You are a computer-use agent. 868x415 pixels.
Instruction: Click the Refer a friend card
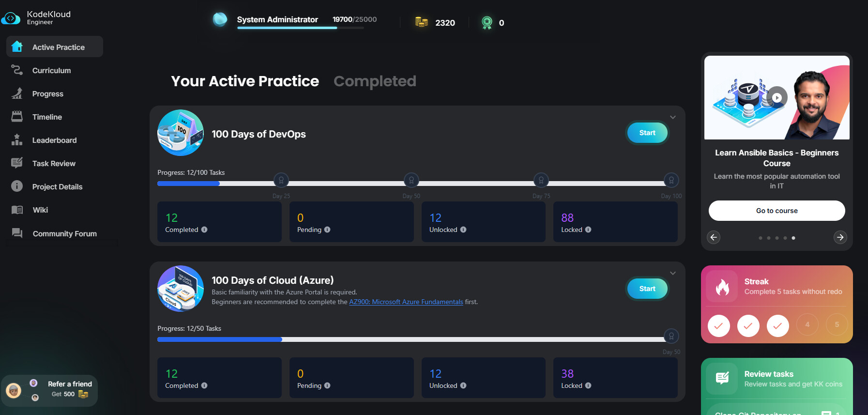(x=50, y=390)
